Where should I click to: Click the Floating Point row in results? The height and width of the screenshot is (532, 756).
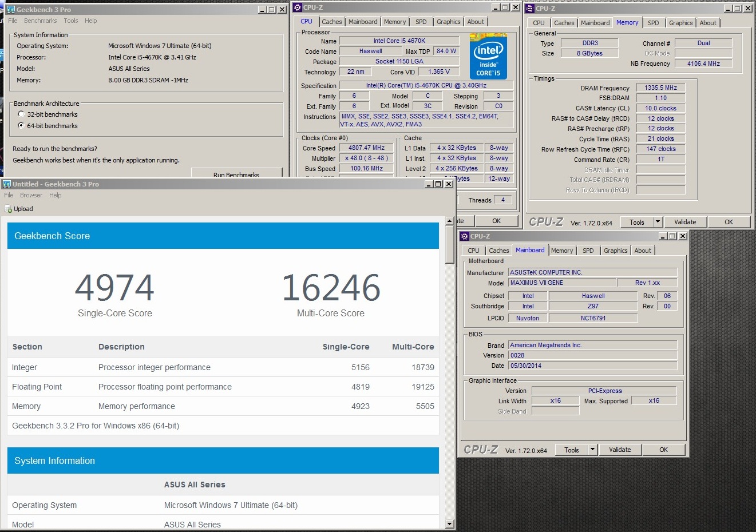(223, 387)
